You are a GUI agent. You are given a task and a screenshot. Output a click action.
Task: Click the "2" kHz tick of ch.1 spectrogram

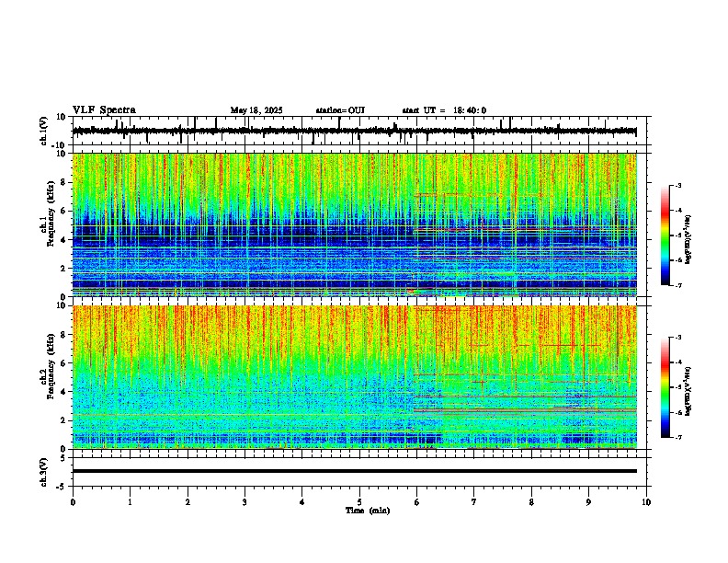coord(64,268)
